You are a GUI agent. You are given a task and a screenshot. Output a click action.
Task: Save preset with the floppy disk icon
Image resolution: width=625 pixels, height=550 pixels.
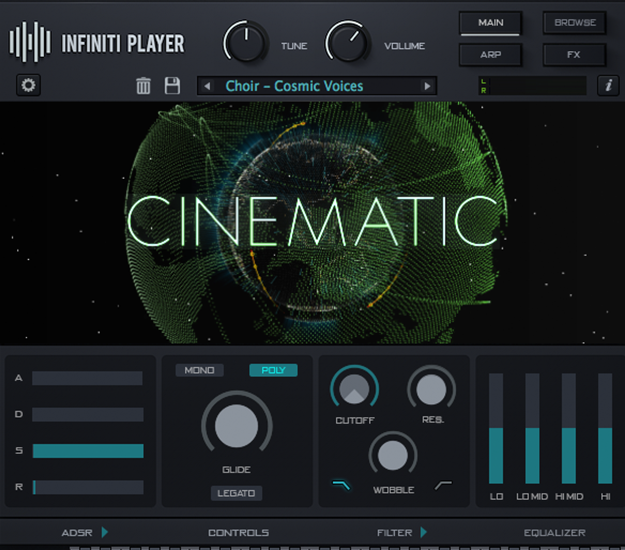[x=172, y=86]
